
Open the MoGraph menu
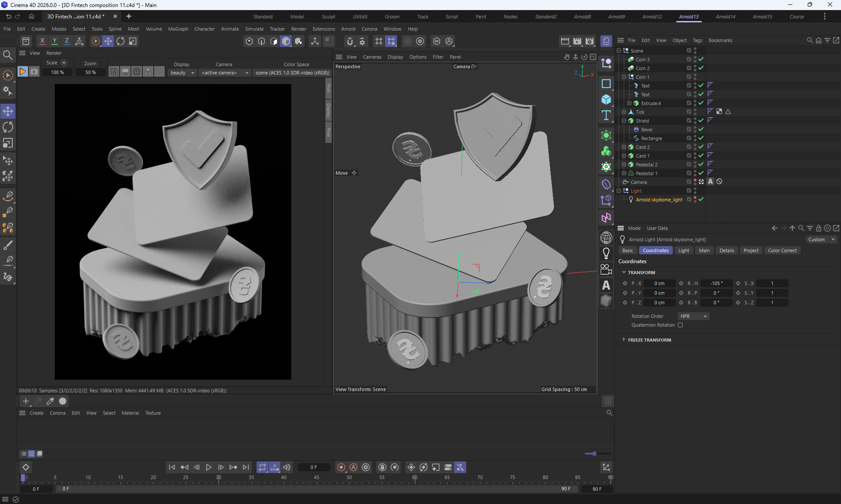[178, 29]
